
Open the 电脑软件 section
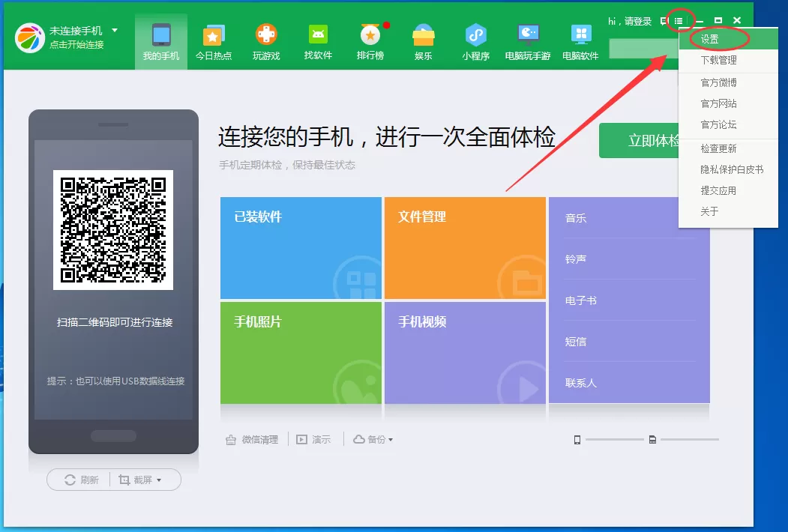pos(580,42)
